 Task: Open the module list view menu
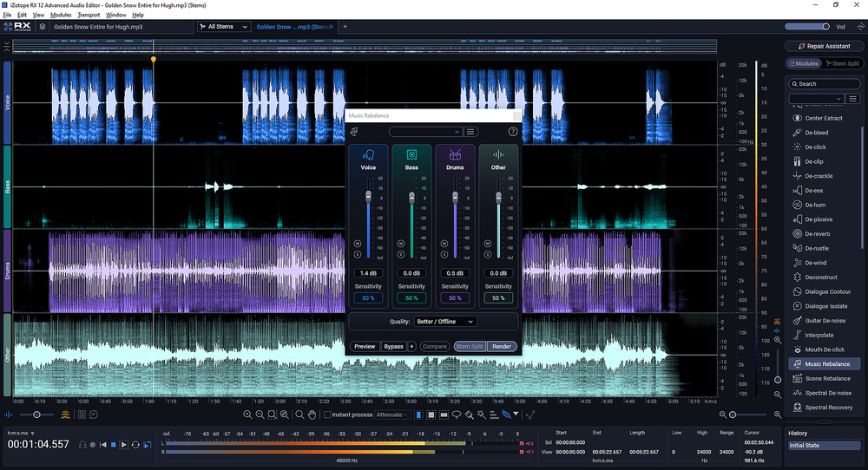pyautogui.click(x=852, y=99)
